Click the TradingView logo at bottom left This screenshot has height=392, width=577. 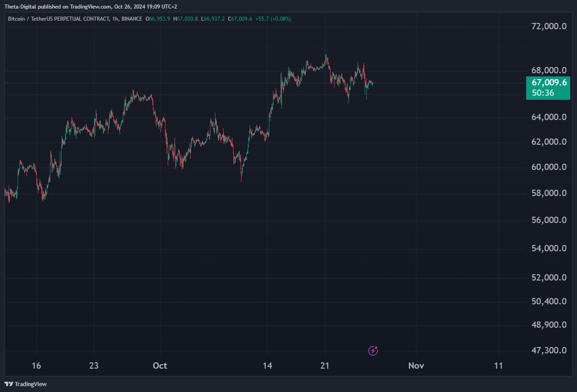(x=26, y=384)
